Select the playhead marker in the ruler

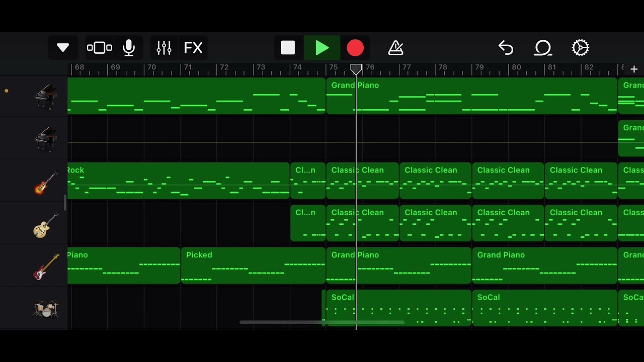pyautogui.click(x=356, y=69)
